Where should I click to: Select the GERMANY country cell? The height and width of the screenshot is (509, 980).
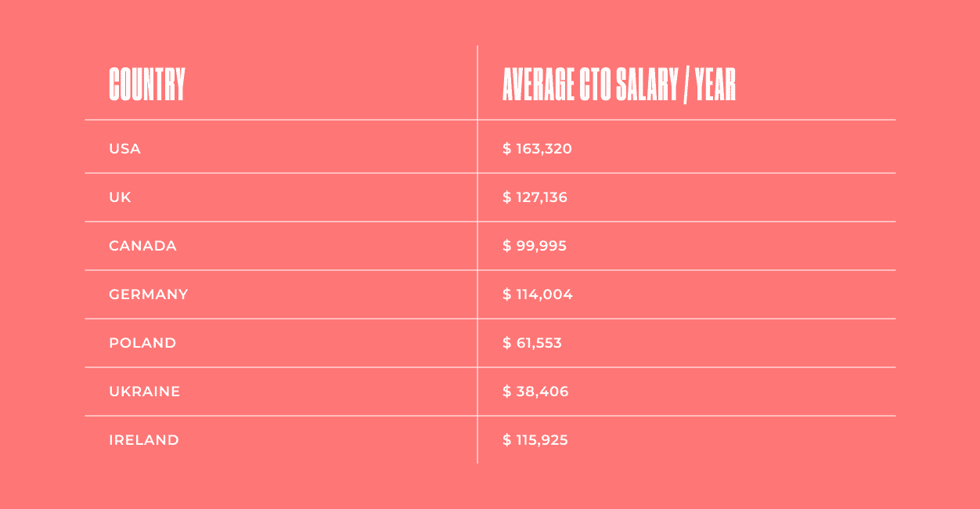coord(149,294)
